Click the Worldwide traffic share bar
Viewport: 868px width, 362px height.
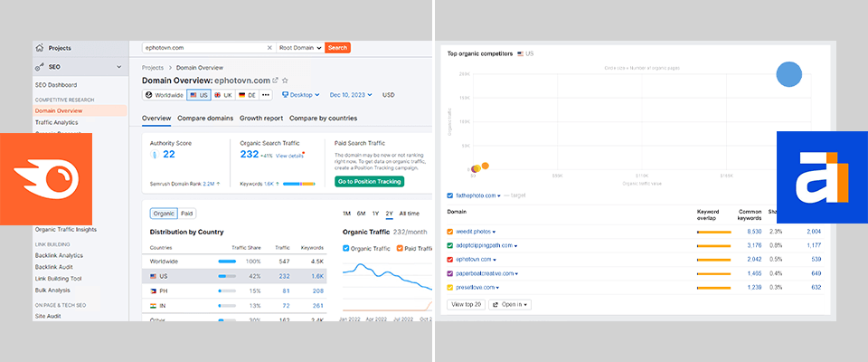tap(227, 262)
